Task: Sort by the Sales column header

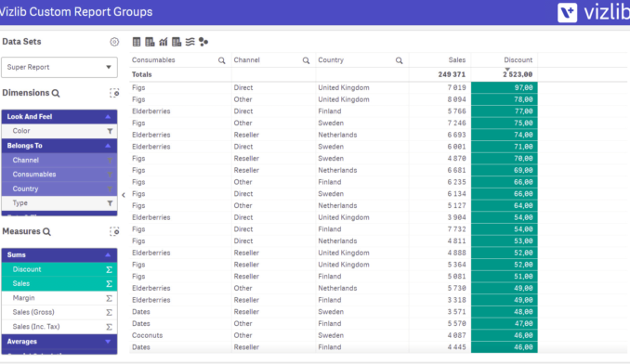Action: pos(457,60)
